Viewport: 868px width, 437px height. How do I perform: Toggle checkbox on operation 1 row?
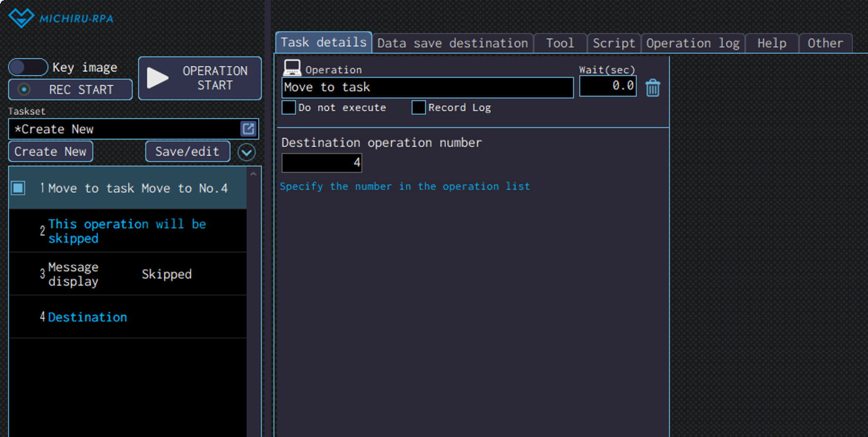tap(19, 188)
